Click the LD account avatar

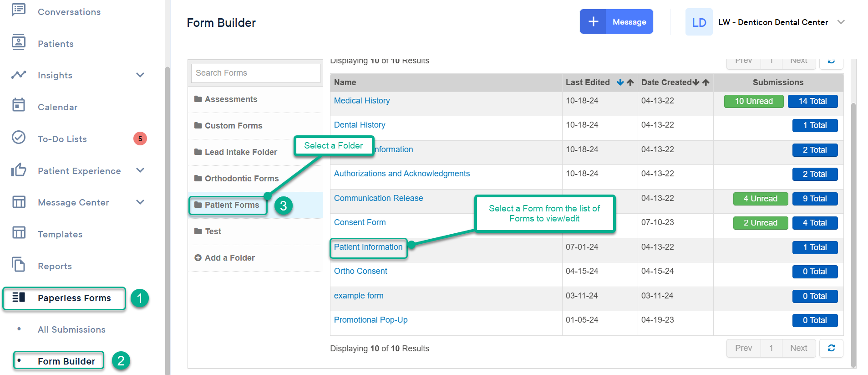coord(699,22)
